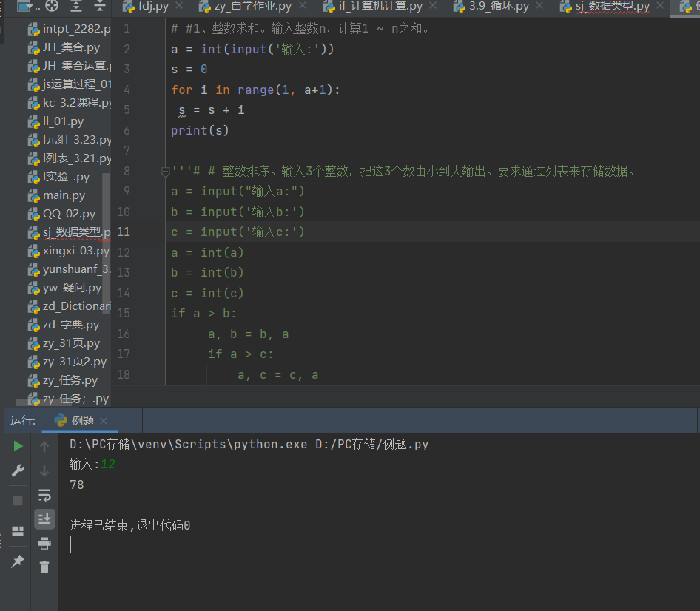Switch to the 3.9_循环.py editor tab

click(498, 7)
